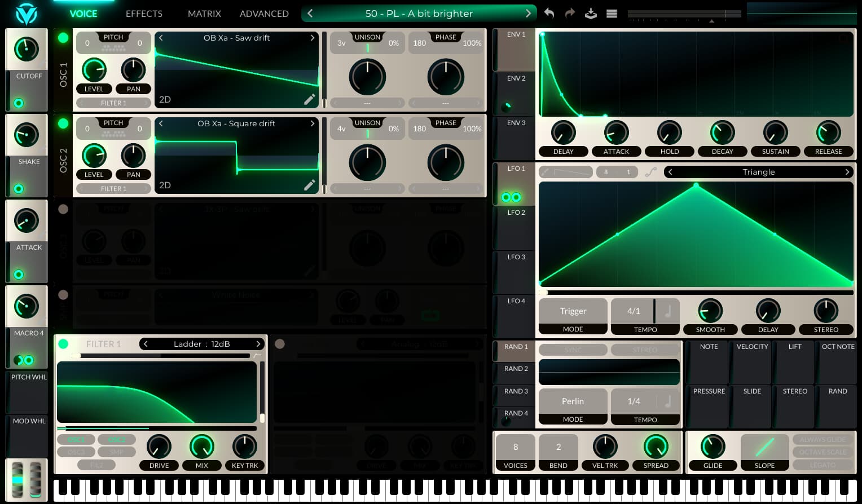Viewport: 862px width, 504px height.
Task: Click the redo arrow icon
Action: pos(570,14)
